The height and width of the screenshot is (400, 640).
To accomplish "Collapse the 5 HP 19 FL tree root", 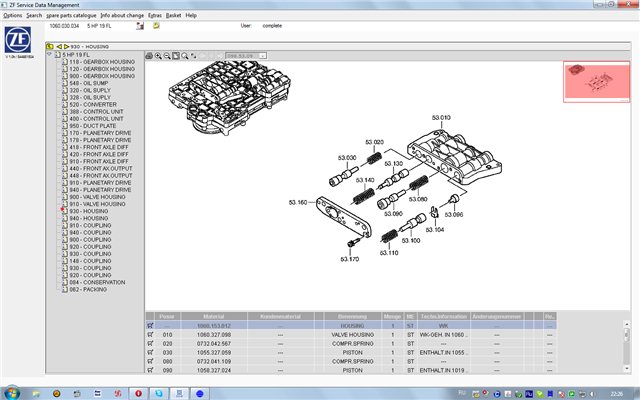I will click(x=49, y=54).
